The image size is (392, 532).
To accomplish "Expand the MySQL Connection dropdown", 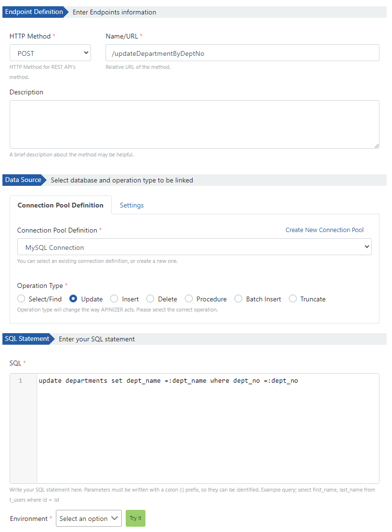I will (x=194, y=247).
